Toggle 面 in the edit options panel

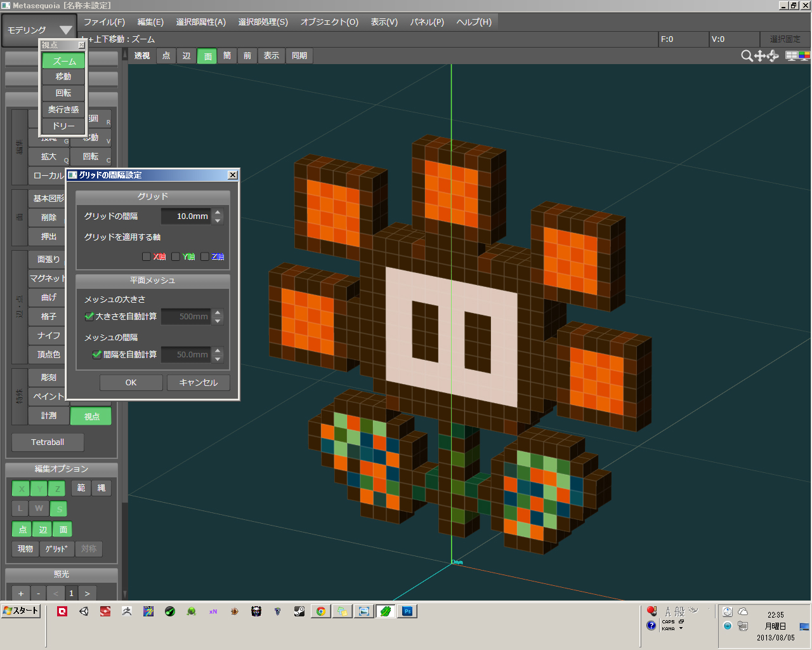point(63,529)
